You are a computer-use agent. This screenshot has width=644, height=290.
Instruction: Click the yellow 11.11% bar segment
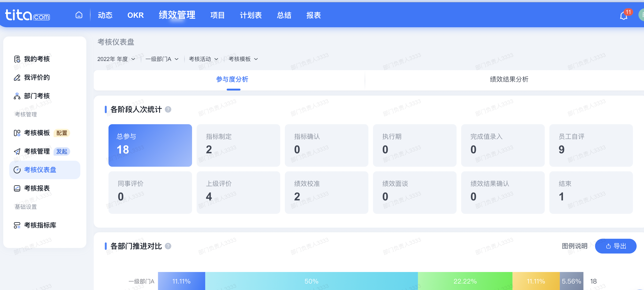coord(536,281)
